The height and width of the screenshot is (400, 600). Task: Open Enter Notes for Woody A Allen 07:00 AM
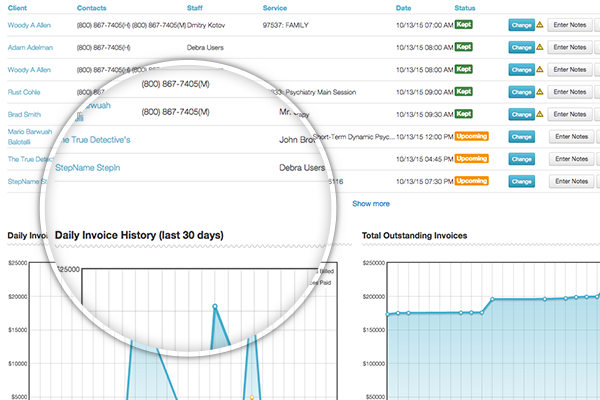pyautogui.click(x=570, y=25)
